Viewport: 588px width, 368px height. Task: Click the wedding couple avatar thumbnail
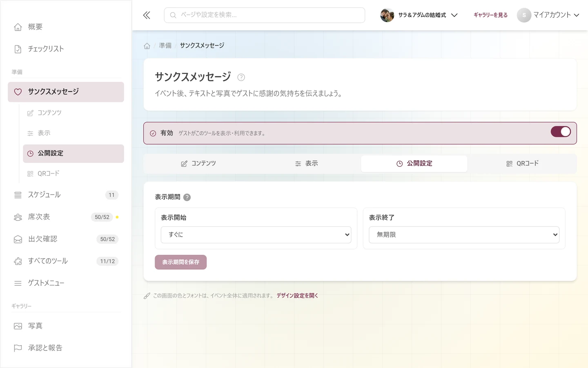pyautogui.click(x=387, y=15)
